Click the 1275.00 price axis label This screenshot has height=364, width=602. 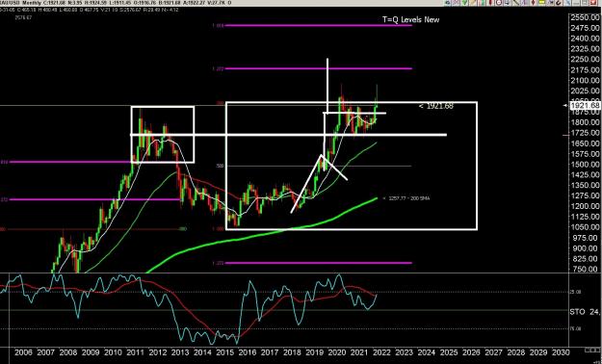point(585,195)
